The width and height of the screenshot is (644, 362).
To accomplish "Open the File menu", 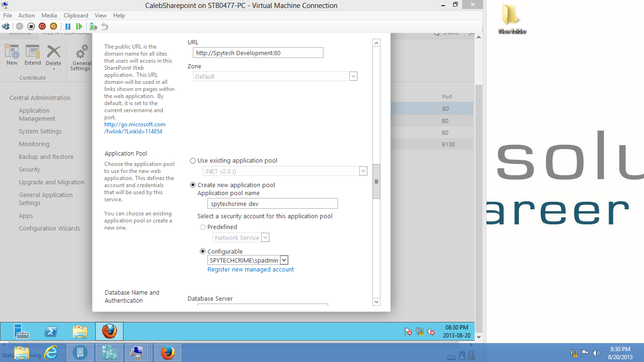I will pyautogui.click(x=8, y=16).
